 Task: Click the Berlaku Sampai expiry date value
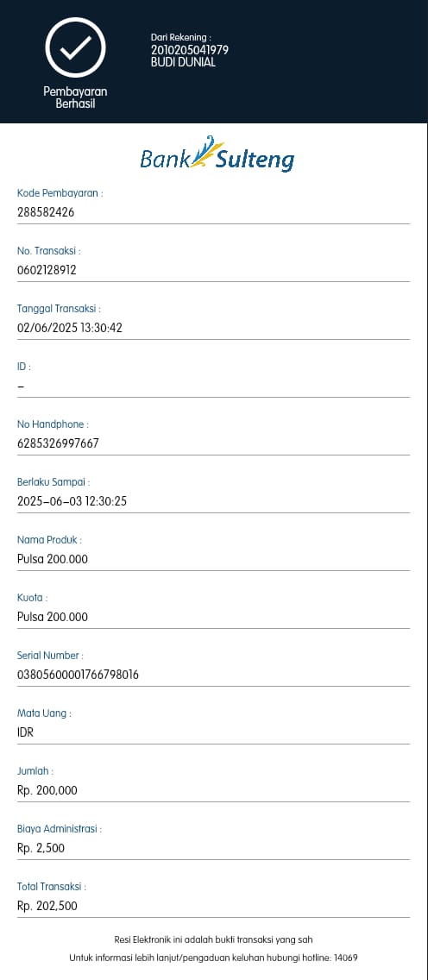pos(72,501)
